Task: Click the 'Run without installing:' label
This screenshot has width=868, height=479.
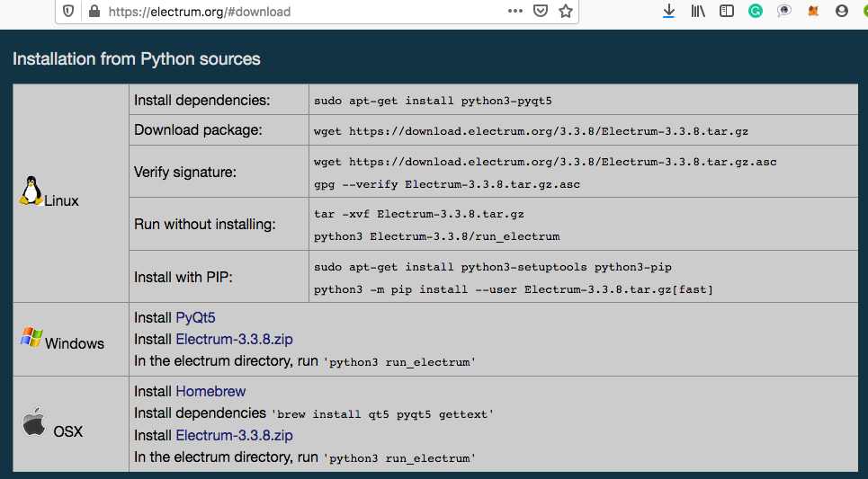Action: point(205,224)
